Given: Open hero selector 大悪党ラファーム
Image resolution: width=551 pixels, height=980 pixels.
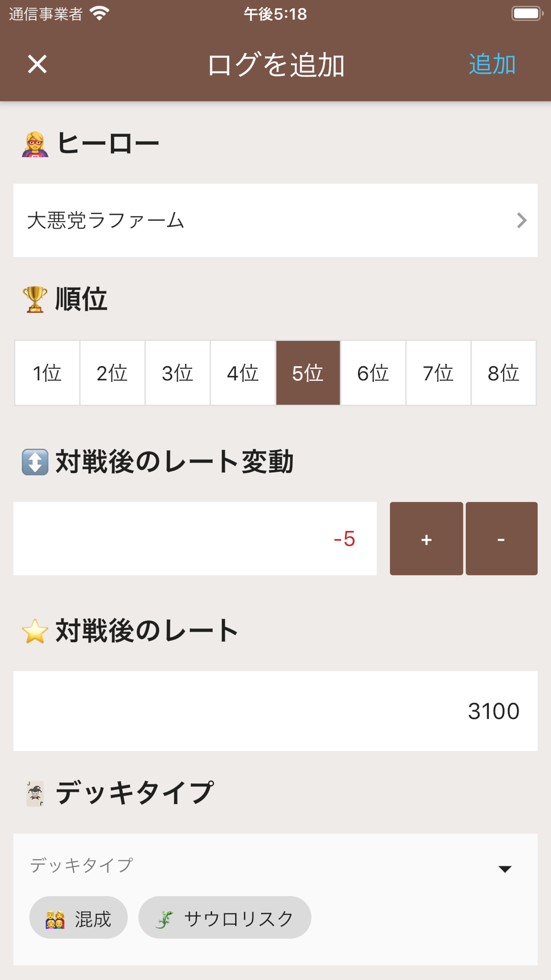Looking at the screenshot, I should coord(275,220).
